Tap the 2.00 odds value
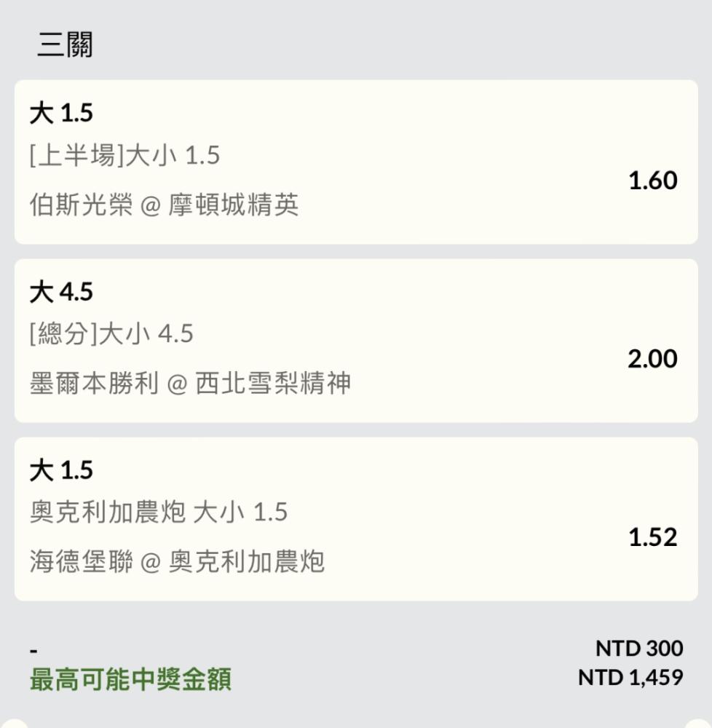 652,359
